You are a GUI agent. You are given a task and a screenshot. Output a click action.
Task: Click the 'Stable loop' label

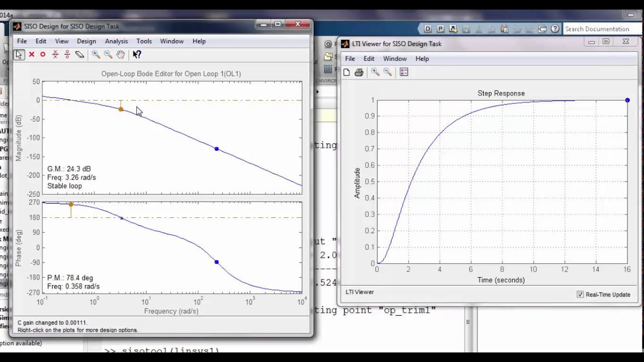(x=64, y=186)
